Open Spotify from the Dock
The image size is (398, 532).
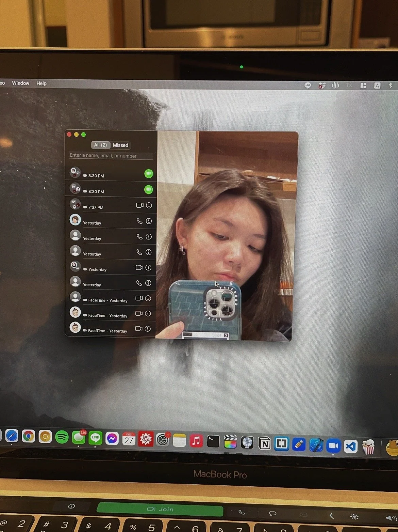[62, 437]
